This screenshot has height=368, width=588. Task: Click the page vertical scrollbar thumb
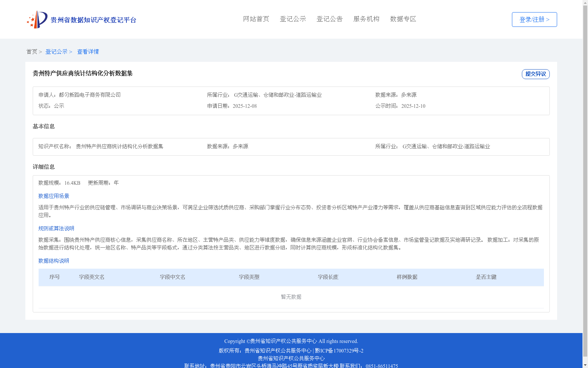pyautogui.click(x=585, y=181)
